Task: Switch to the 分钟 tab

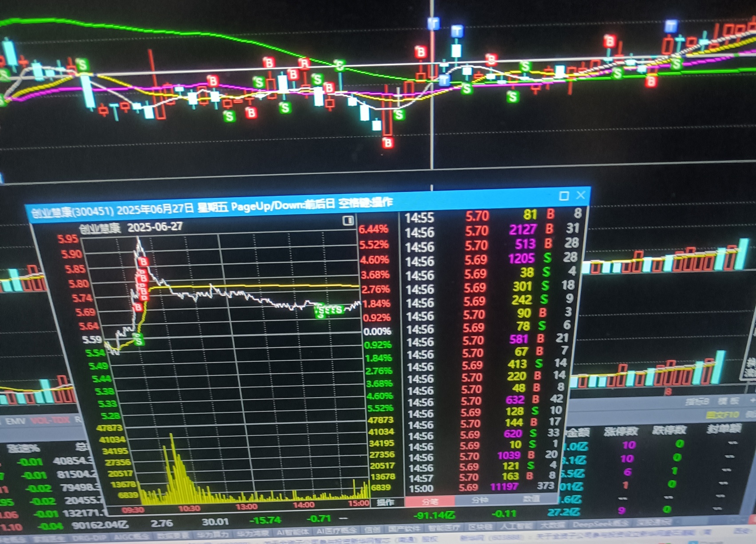Action: (x=479, y=500)
